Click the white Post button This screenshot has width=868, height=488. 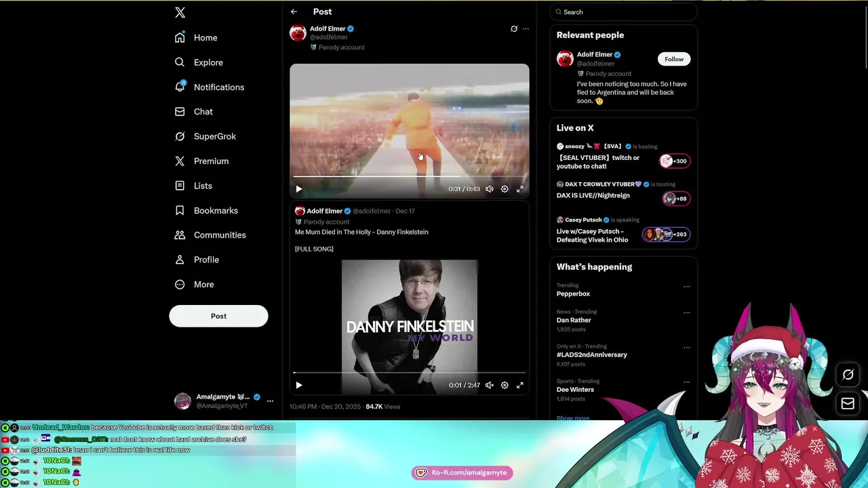coord(218,316)
